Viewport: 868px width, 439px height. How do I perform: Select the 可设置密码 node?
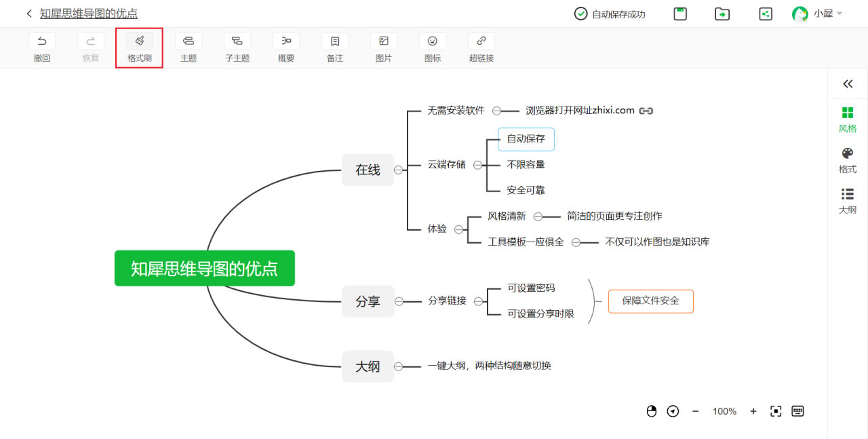coord(531,288)
